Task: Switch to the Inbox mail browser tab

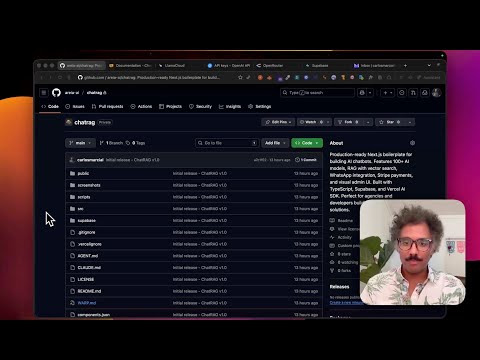Action: [x=374, y=65]
